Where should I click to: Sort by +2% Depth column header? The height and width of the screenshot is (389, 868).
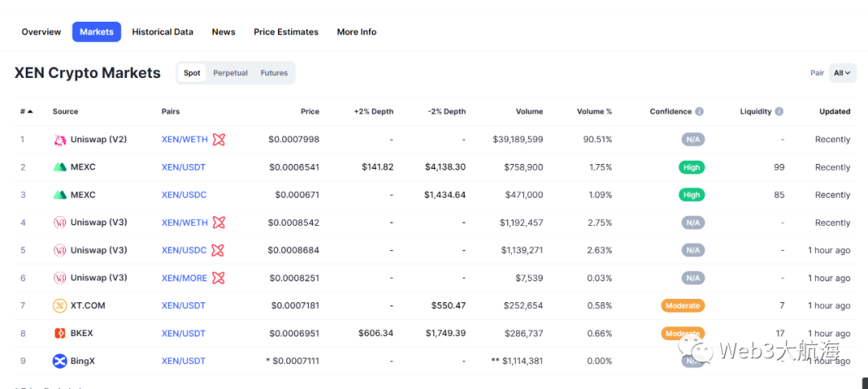pyautogui.click(x=374, y=111)
